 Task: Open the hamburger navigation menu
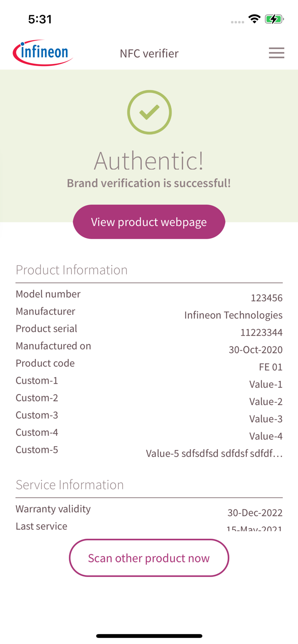point(276,53)
